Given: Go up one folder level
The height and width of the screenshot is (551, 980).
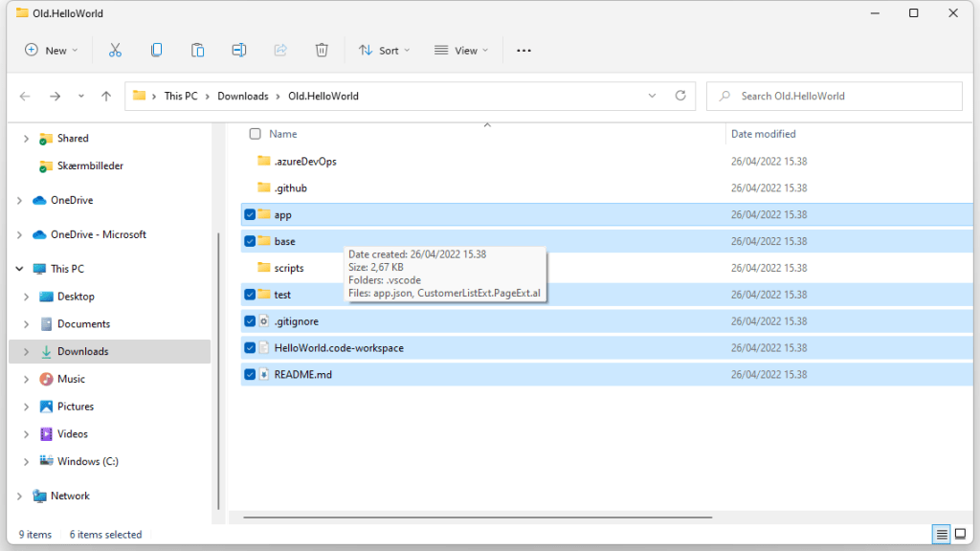Looking at the screenshot, I should click(106, 96).
